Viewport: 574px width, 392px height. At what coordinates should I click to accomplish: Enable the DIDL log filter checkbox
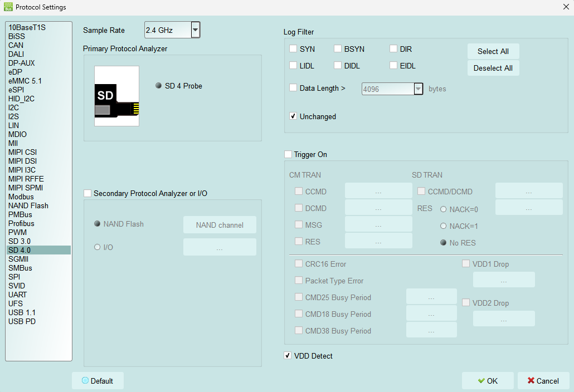pyautogui.click(x=338, y=66)
